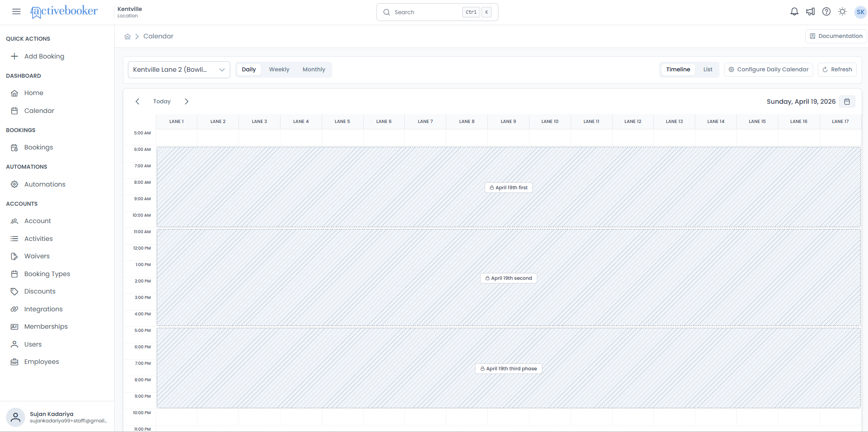Image resolution: width=868 pixels, height=432 pixels.
Task: Click the LANE 1 column header
Action: coord(176,122)
